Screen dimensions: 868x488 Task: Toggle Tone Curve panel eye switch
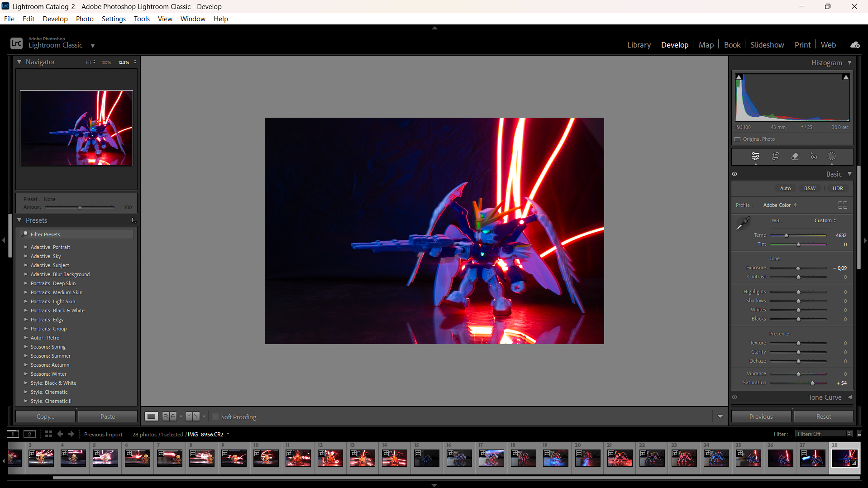(x=734, y=397)
